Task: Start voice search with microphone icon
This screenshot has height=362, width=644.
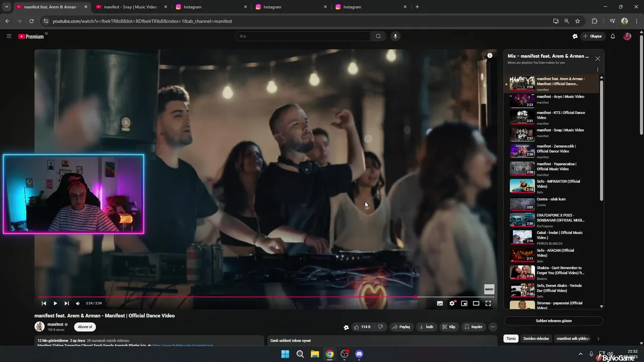Action: pos(395,36)
